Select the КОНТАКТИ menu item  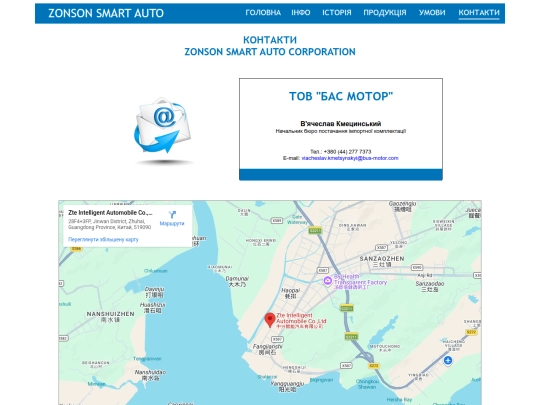479,13
